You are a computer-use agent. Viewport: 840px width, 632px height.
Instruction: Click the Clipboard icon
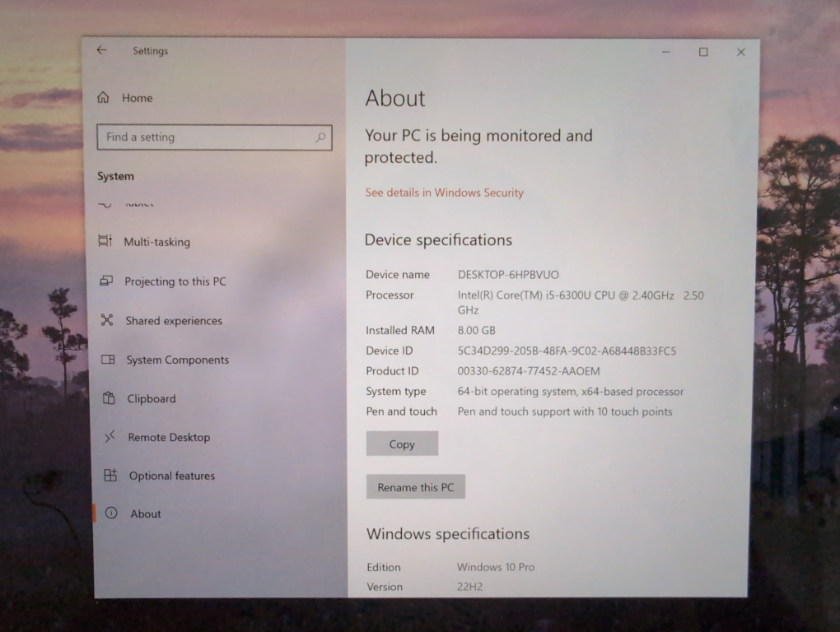(109, 397)
